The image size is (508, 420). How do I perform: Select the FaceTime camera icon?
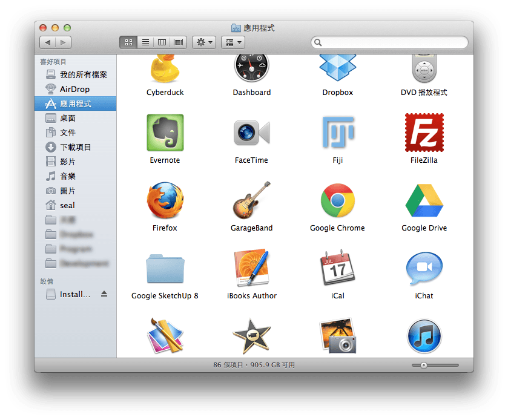(x=251, y=133)
